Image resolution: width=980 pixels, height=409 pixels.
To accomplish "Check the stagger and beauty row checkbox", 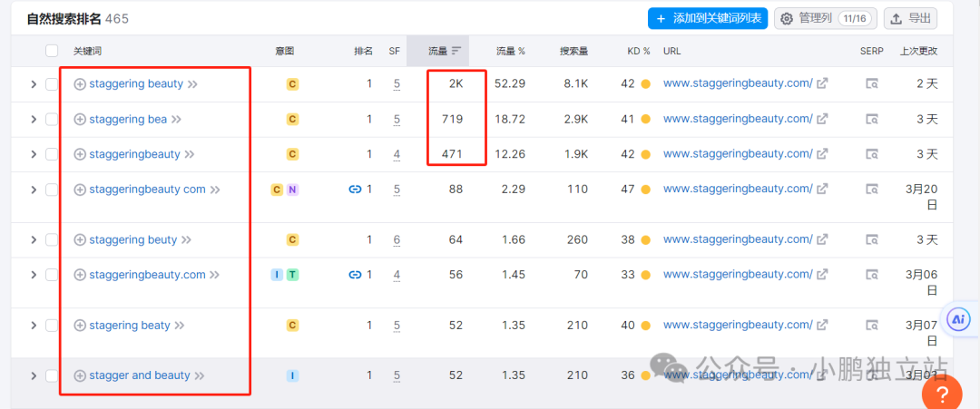I will (52, 375).
